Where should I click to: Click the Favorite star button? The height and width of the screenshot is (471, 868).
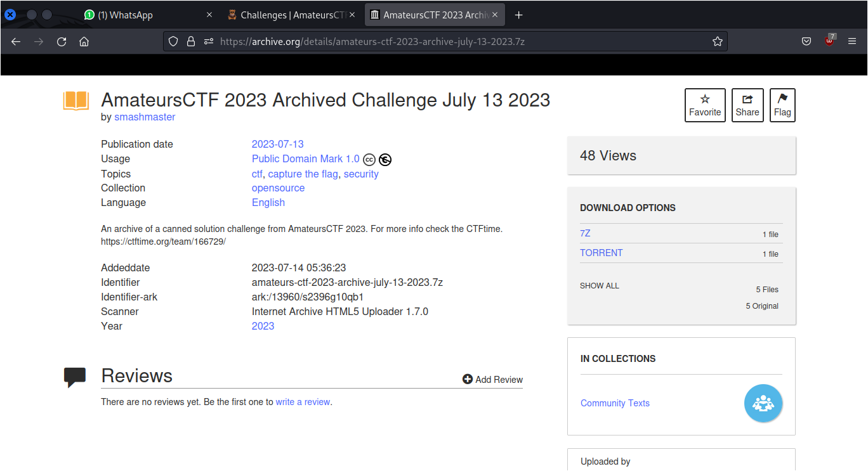point(705,105)
